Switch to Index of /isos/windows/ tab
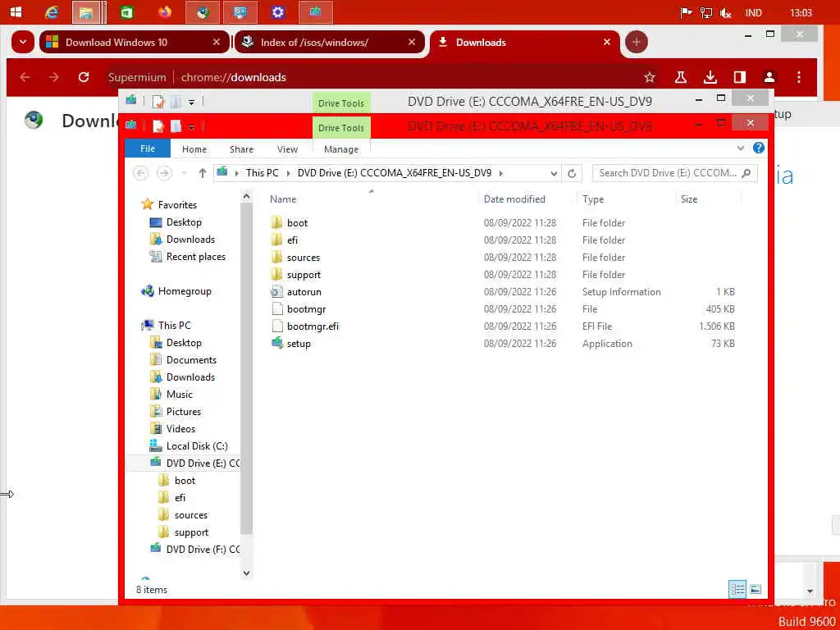 coord(329,43)
